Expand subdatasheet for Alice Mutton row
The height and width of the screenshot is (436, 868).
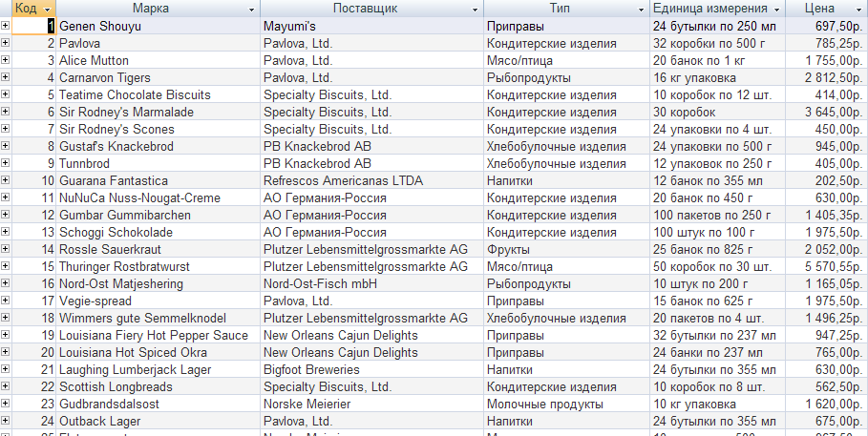(x=6, y=60)
